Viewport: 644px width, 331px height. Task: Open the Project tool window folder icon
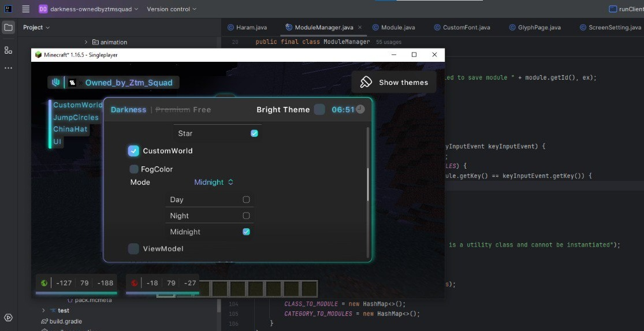click(8, 28)
